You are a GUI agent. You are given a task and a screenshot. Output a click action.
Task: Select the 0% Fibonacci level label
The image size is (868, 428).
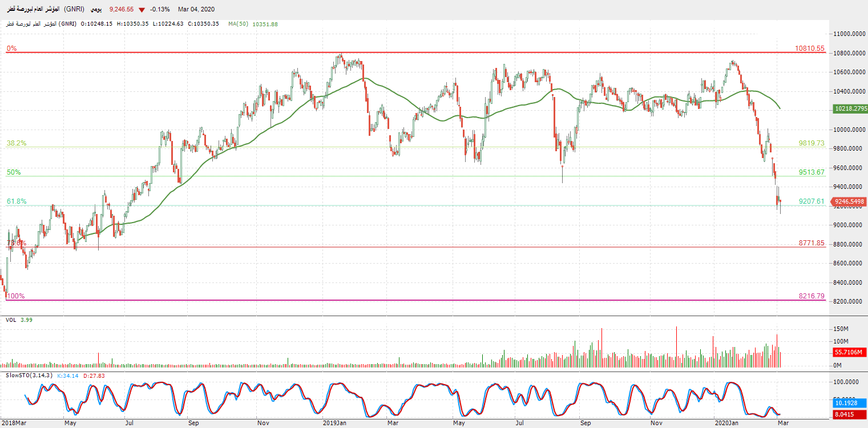point(12,49)
